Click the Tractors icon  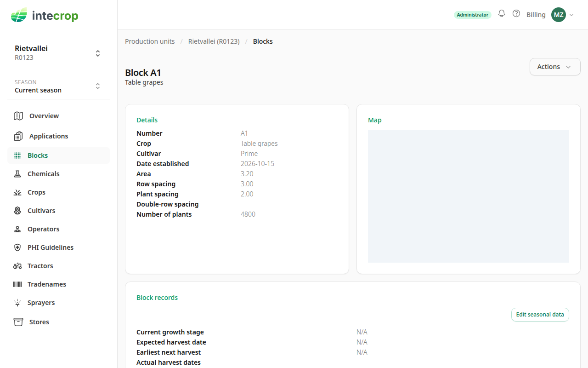point(17,266)
